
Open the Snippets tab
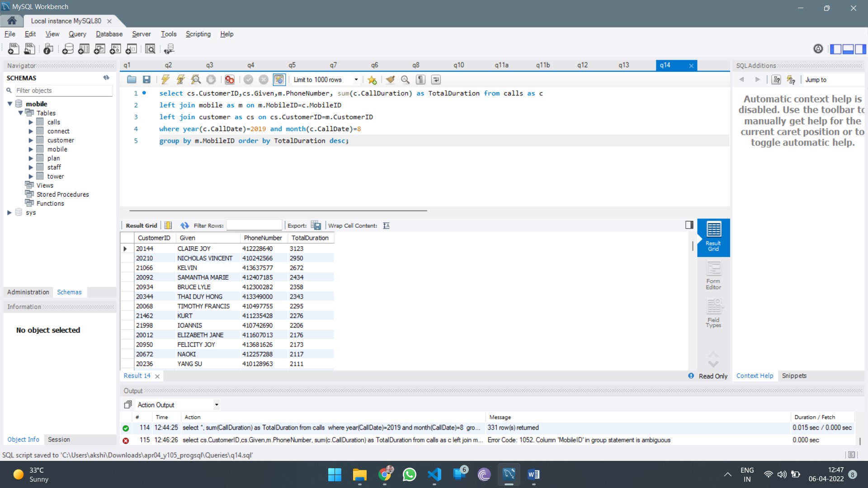[794, 376]
